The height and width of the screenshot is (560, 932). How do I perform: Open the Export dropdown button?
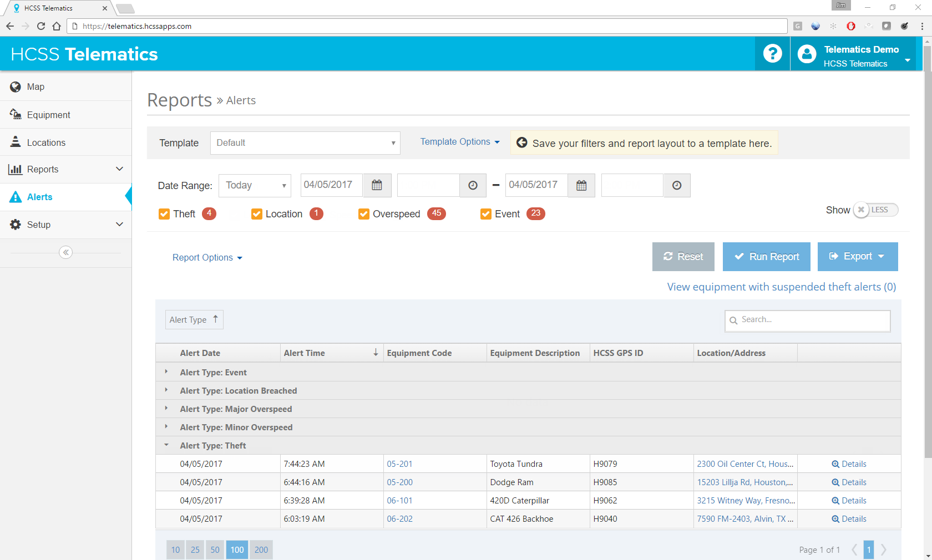(858, 257)
